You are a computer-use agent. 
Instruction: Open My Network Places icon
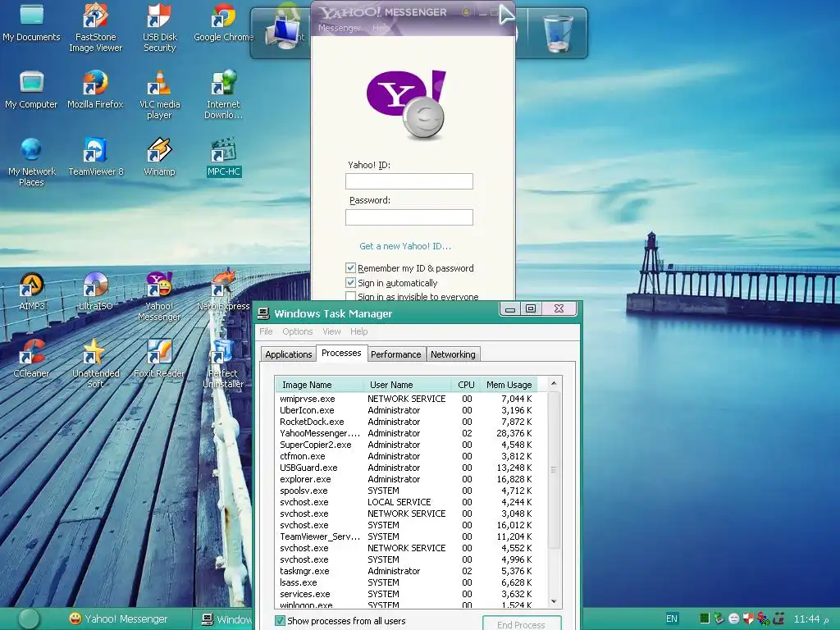click(x=32, y=162)
